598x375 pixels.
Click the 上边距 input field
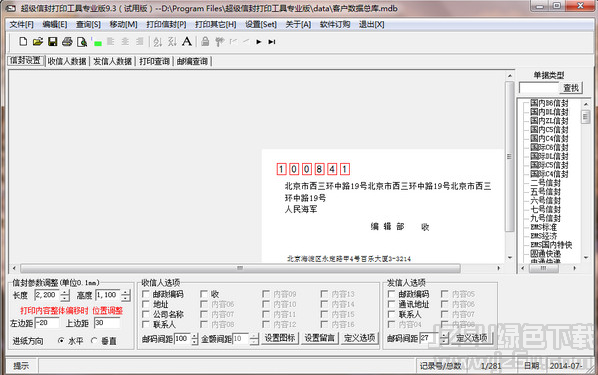pyautogui.click(x=107, y=323)
